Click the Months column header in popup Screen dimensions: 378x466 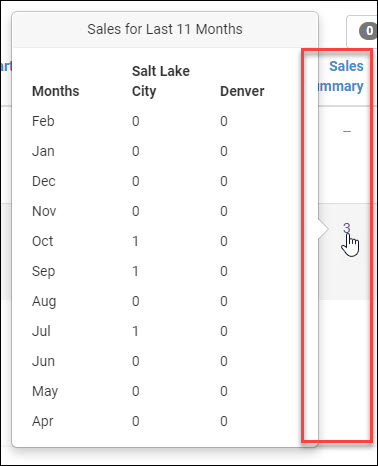coord(56,91)
